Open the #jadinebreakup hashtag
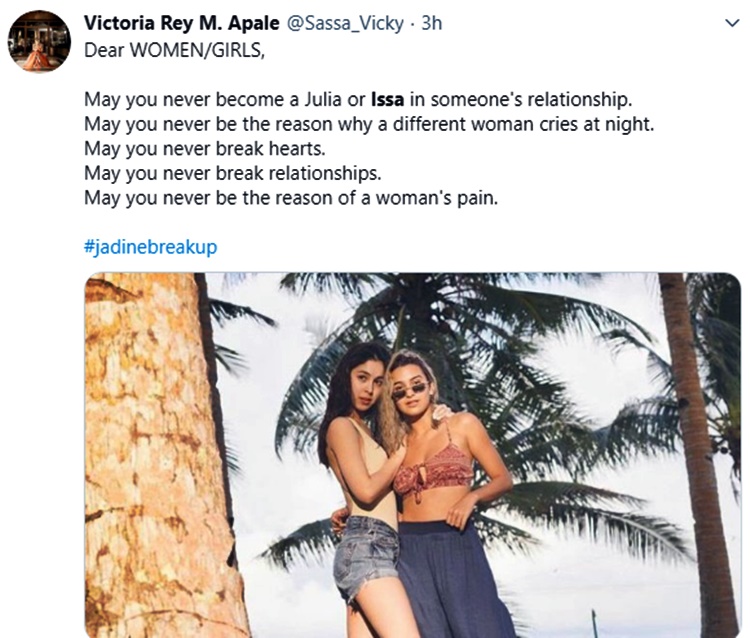 click(150, 247)
